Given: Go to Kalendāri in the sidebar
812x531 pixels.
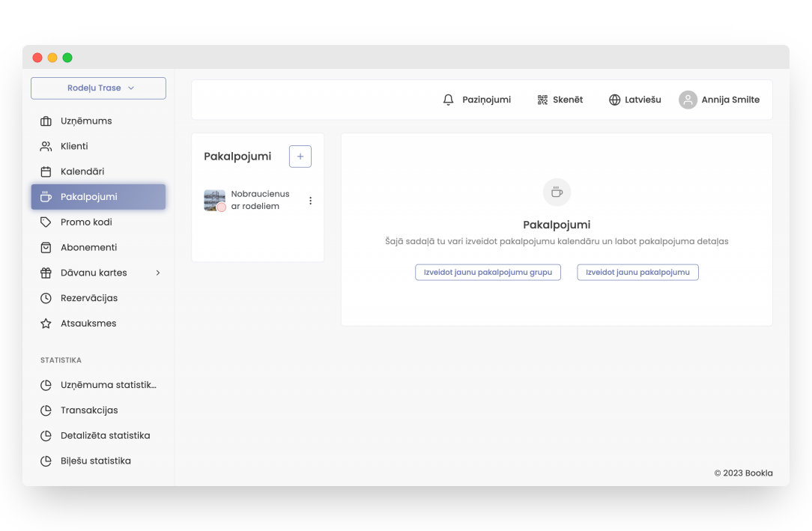Looking at the screenshot, I should tap(82, 172).
